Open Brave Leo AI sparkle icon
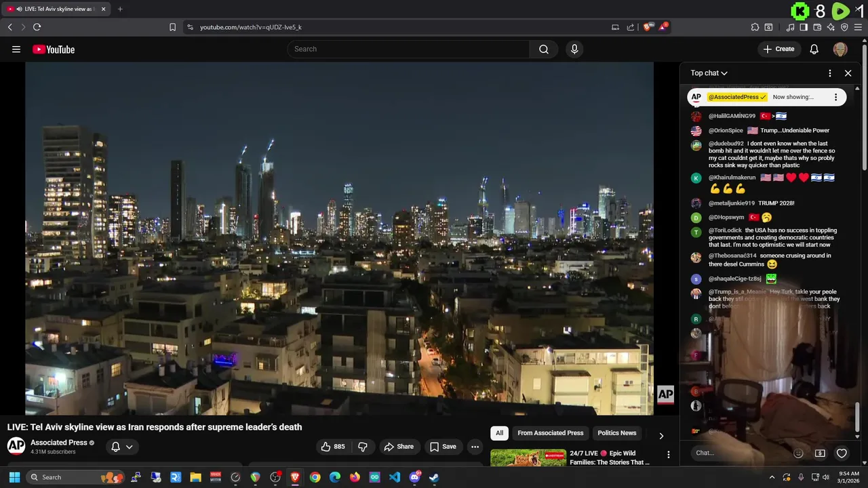 (831, 27)
